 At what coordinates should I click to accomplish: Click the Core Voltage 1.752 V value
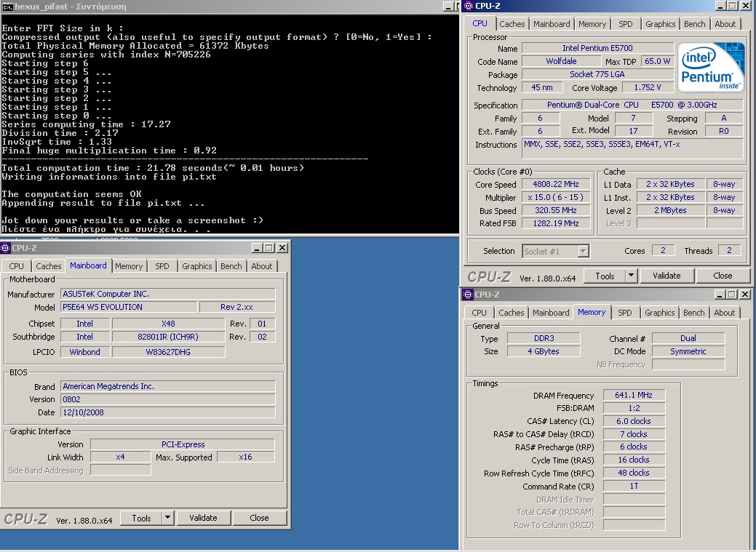(648, 87)
